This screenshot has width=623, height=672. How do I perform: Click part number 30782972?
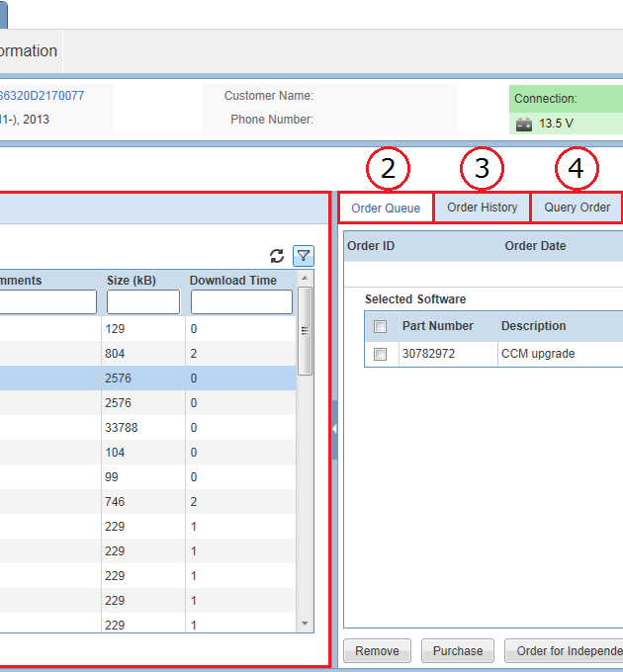click(428, 354)
